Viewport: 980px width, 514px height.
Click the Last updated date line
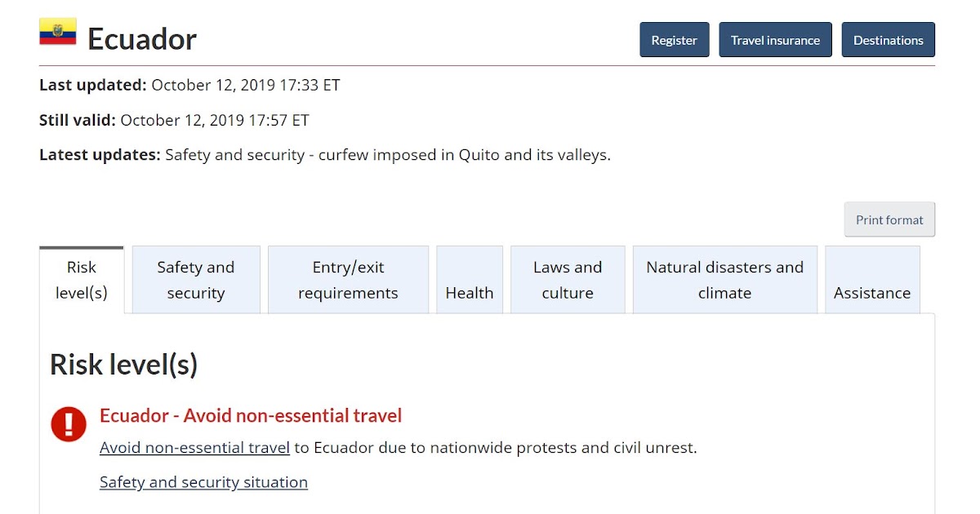pyautogui.click(x=189, y=85)
